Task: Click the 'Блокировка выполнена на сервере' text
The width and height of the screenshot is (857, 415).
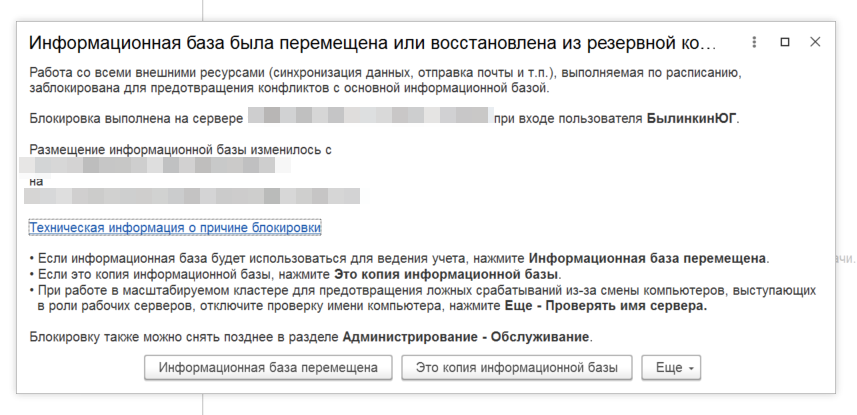Action: click(137, 120)
